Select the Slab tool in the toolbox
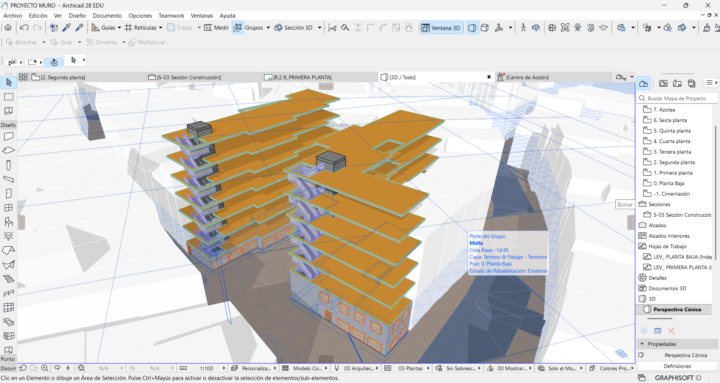Viewport: 720px width, 383px height. pyautogui.click(x=8, y=151)
